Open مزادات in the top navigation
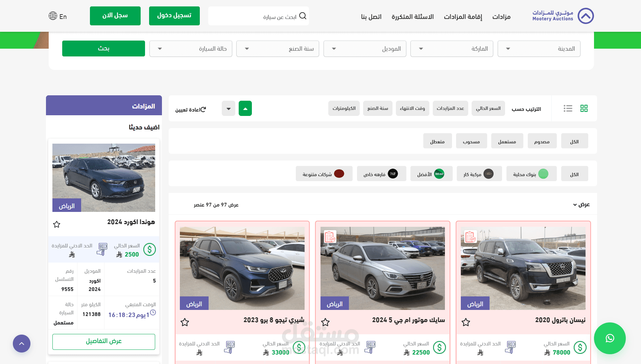 tap(501, 17)
